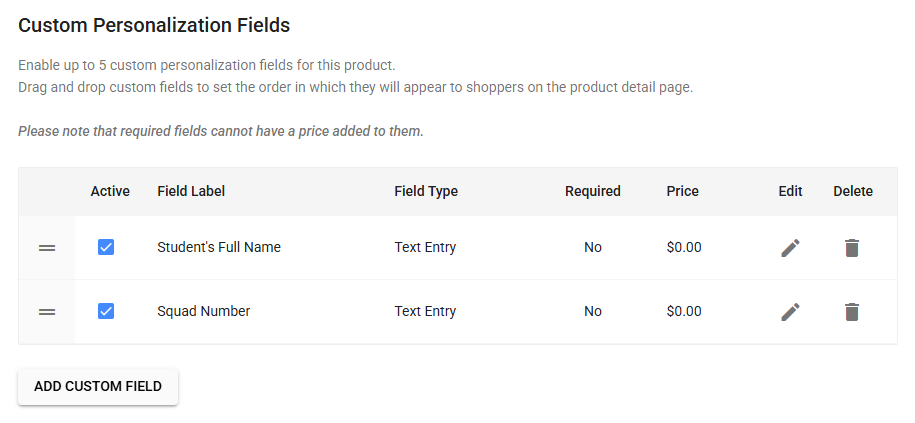Viewport: 915px width, 423px height.
Task: Select the Student's Full Name label text
Action: point(219,247)
